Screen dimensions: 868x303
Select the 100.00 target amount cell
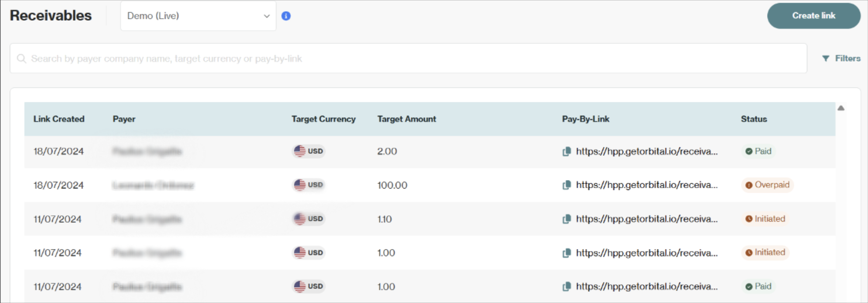(x=392, y=185)
